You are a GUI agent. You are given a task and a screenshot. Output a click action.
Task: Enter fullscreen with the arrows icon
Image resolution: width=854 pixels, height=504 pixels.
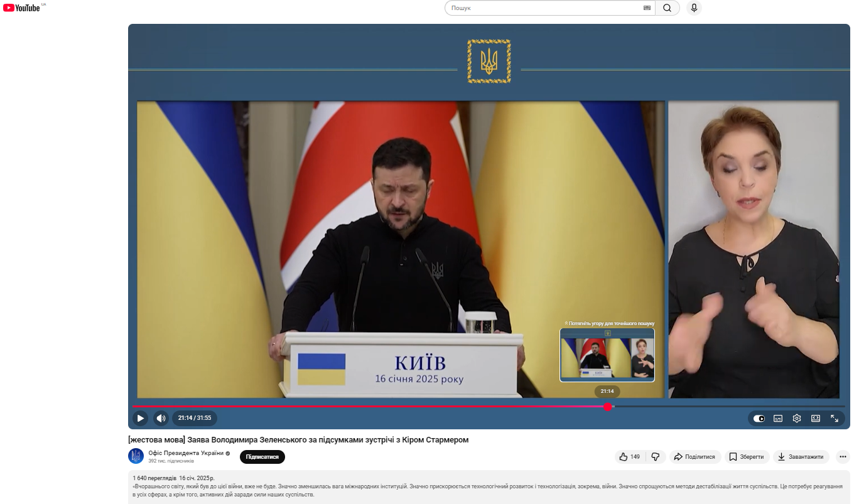835,419
